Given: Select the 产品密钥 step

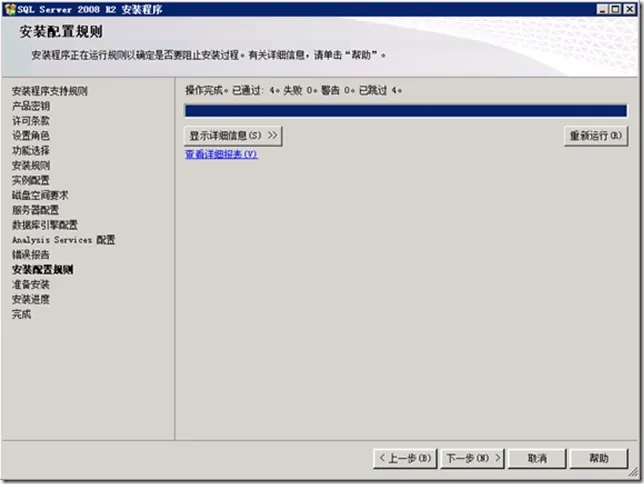Looking at the screenshot, I should pyautogui.click(x=31, y=106).
